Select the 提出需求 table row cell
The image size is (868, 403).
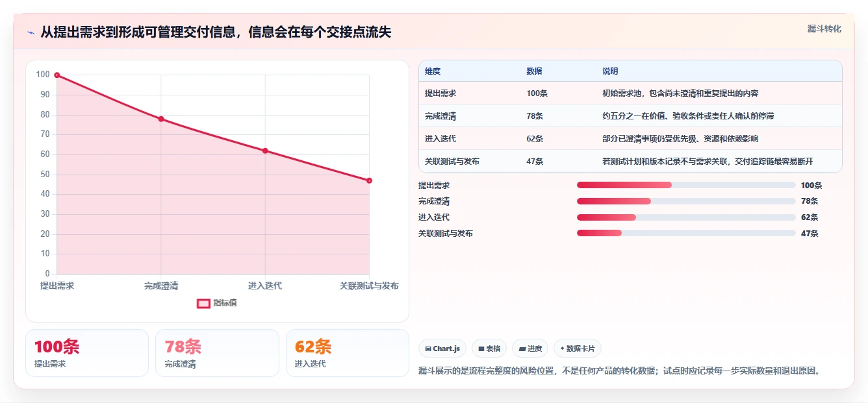pyautogui.click(x=440, y=93)
